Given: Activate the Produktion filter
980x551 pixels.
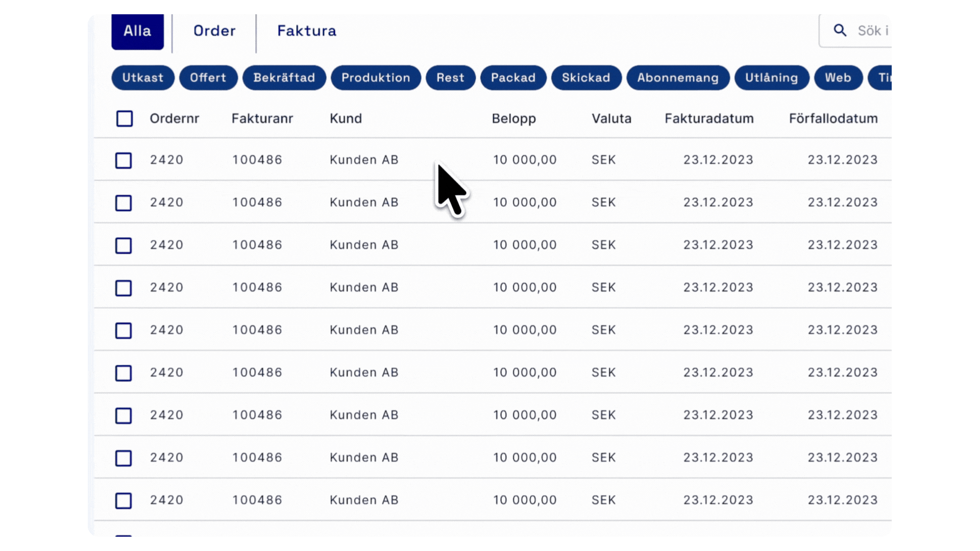Looking at the screenshot, I should 376,78.
